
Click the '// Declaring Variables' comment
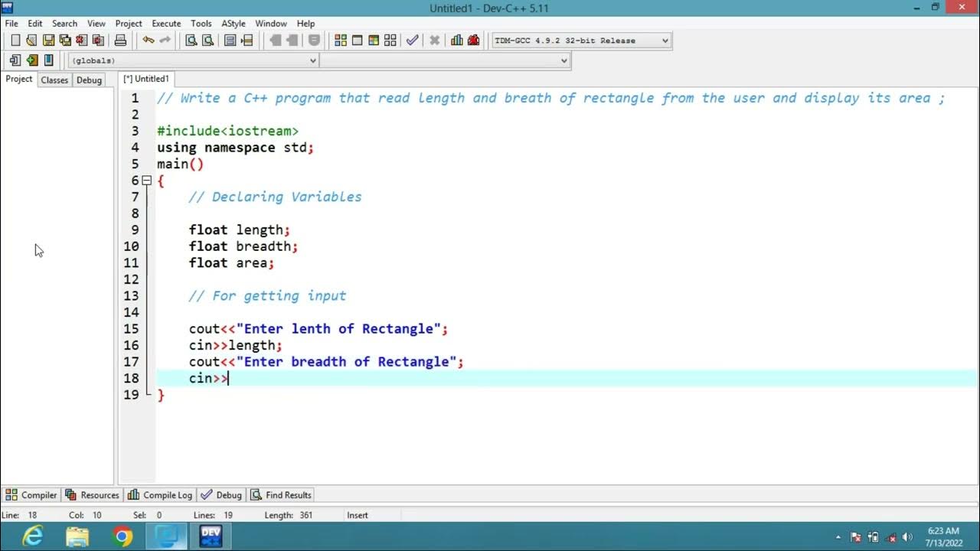275,197
